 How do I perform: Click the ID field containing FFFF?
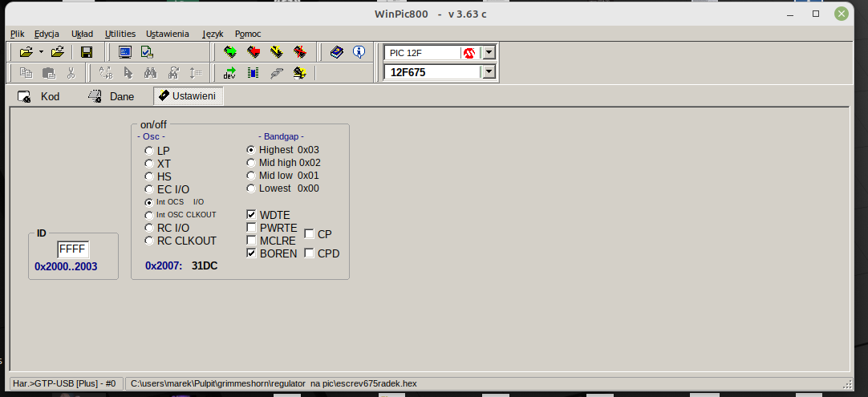tap(72, 249)
